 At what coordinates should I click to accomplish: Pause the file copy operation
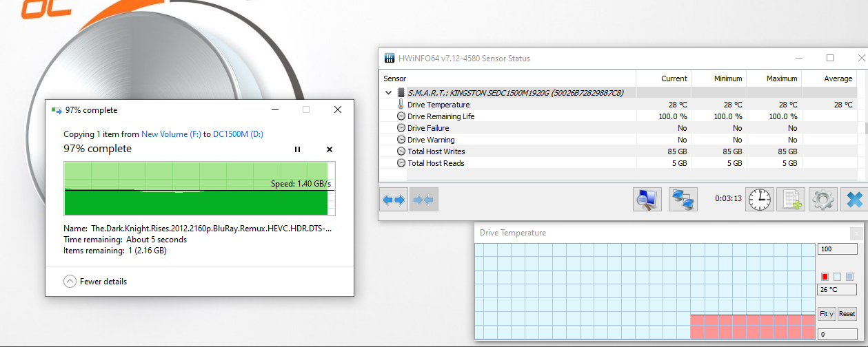point(297,149)
